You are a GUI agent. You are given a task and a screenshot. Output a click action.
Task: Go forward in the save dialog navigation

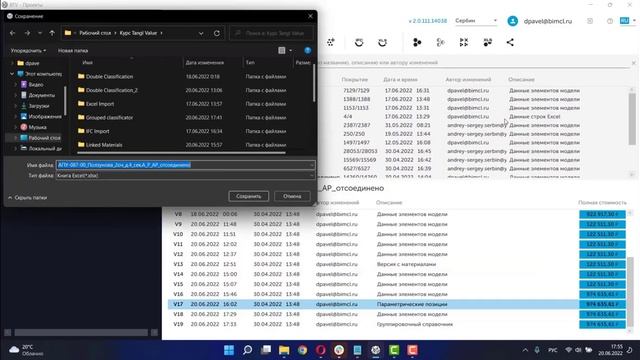pyautogui.click(x=27, y=33)
